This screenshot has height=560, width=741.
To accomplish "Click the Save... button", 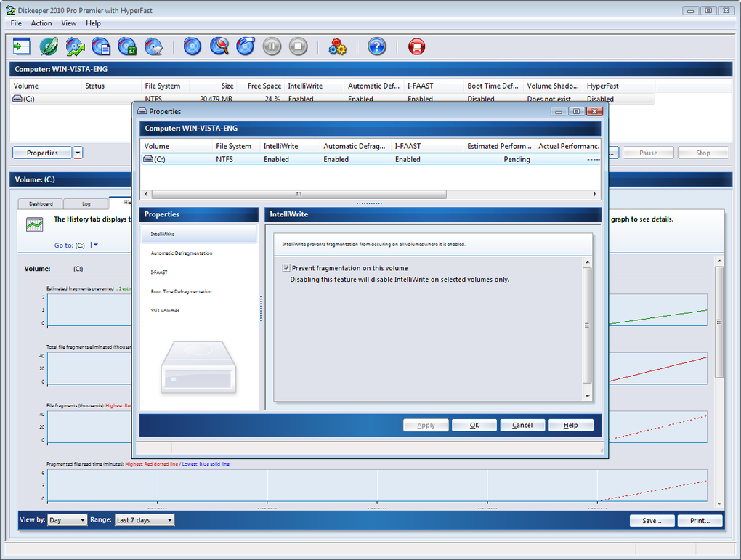I will (x=652, y=520).
